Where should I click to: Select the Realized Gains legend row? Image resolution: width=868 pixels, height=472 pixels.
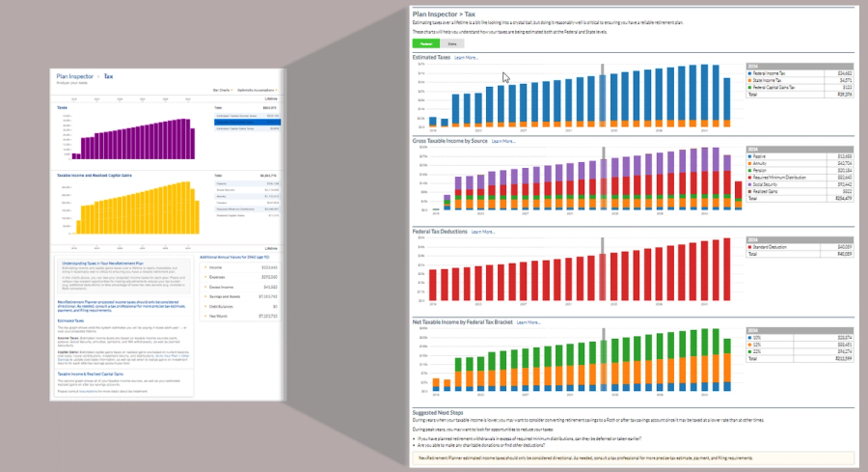coord(800,191)
